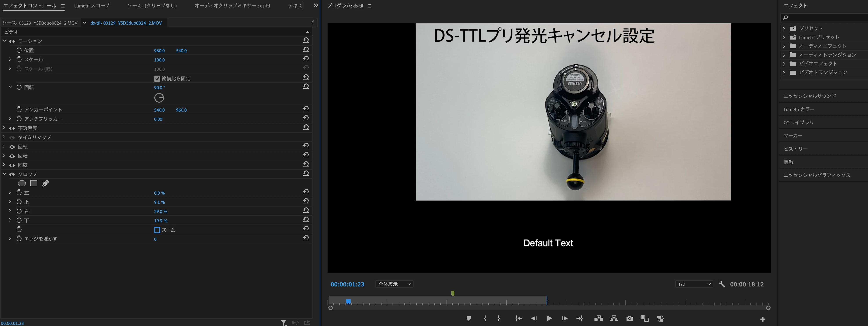Toggle the 位置 stopwatch animation icon

pos(19,50)
